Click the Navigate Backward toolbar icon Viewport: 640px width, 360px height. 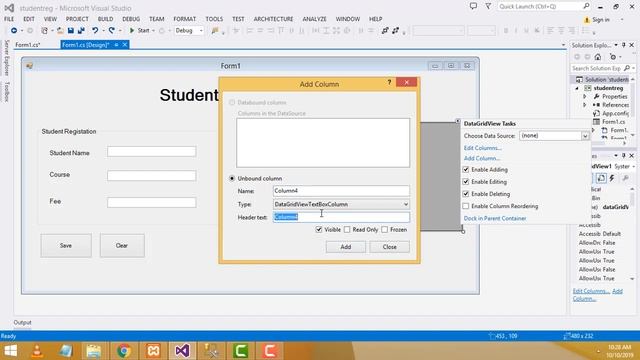click(x=14, y=31)
